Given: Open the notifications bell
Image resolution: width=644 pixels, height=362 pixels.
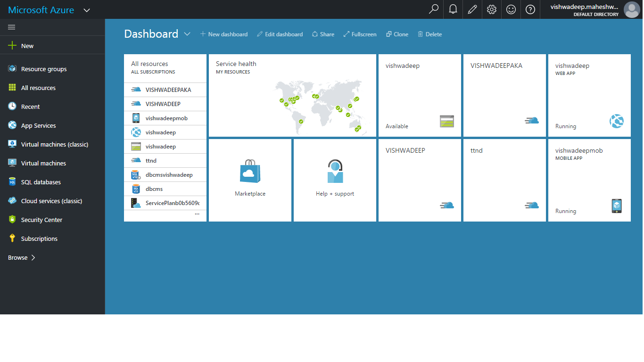Looking at the screenshot, I should click(x=453, y=9).
